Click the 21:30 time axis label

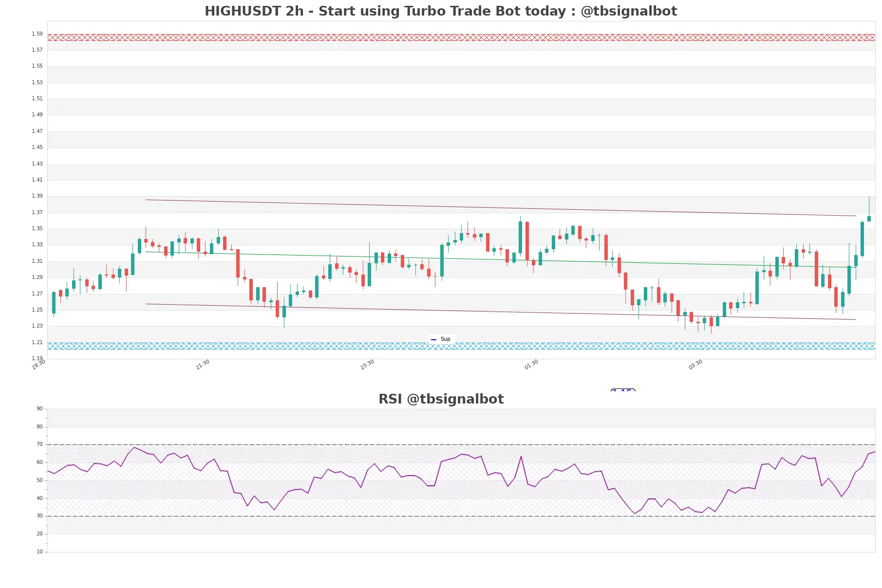tap(203, 365)
